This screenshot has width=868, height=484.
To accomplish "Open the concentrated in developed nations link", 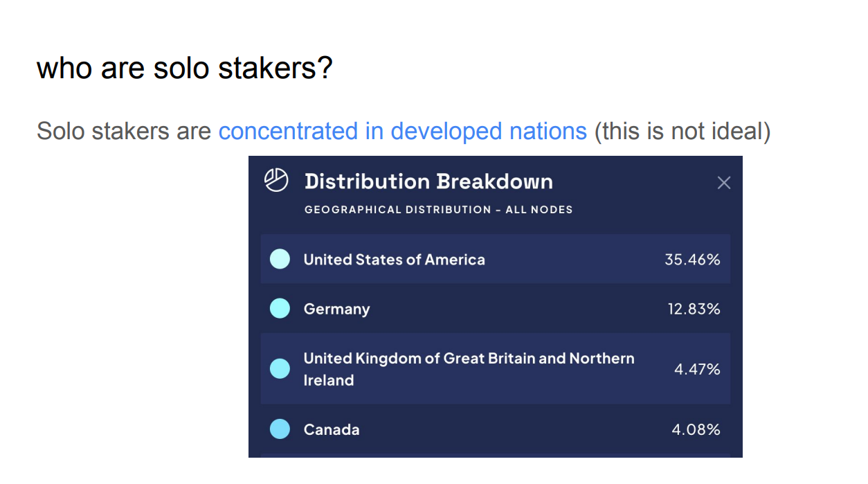I will (x=402, y=131).
